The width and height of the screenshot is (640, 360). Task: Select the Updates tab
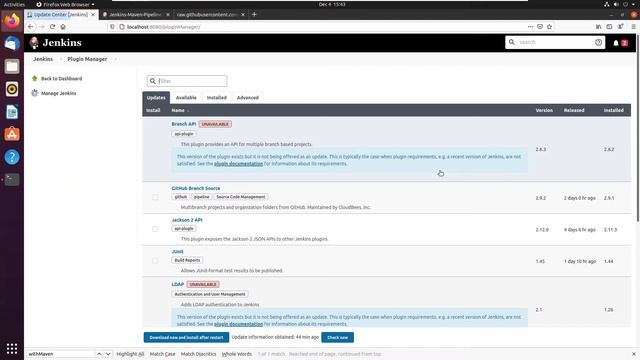[x=156, y=98]
